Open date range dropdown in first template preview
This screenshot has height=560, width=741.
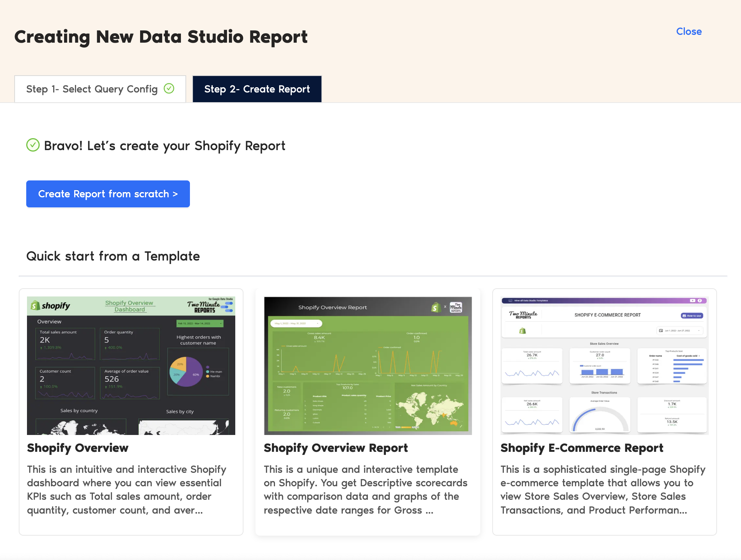click(200, 323)
